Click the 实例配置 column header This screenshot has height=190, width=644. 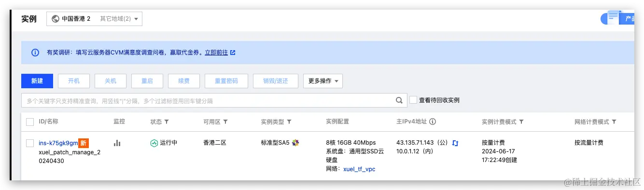338,122
